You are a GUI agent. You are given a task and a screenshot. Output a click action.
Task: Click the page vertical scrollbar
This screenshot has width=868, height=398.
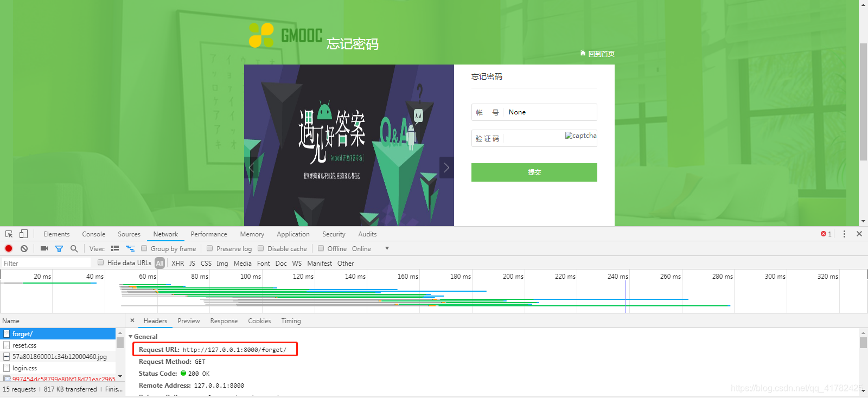(x=863, y=101)
